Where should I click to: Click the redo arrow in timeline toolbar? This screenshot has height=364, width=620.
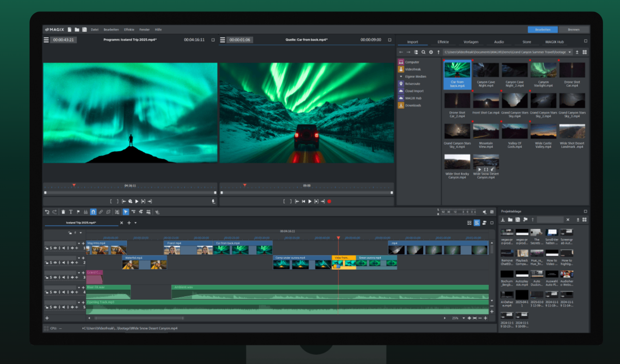[55, 212]
